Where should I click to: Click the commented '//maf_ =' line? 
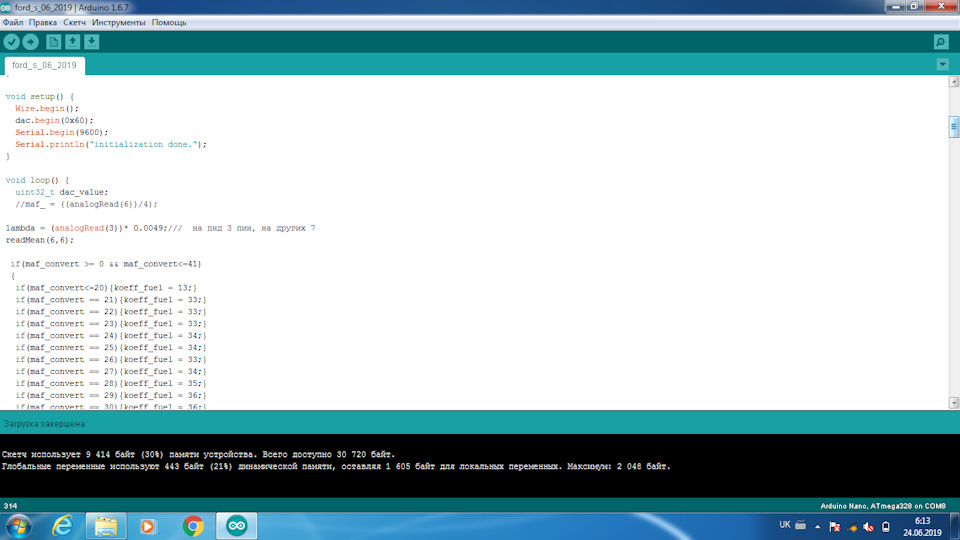pos(86,204)
